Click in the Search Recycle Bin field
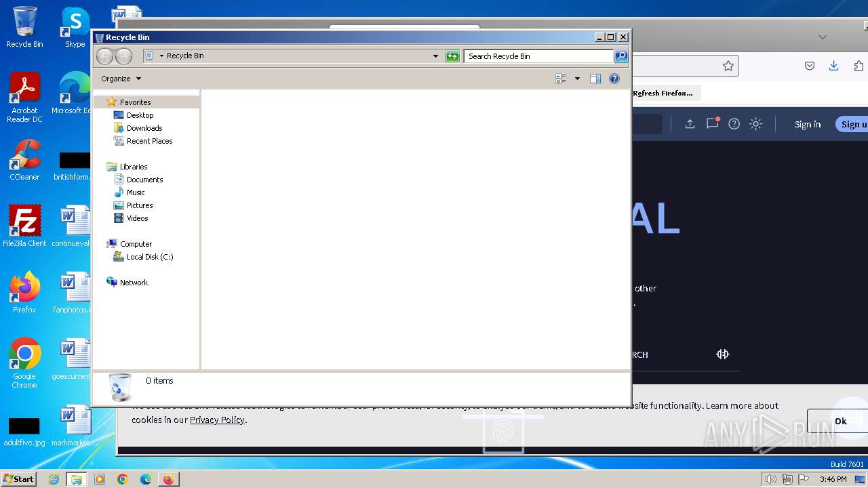 tap(539, 56)
